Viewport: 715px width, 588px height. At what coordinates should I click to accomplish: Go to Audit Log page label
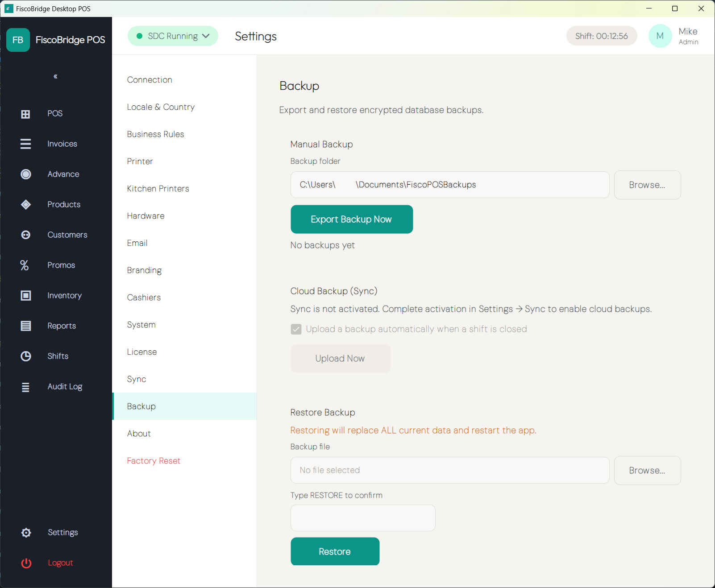[65, 386]
